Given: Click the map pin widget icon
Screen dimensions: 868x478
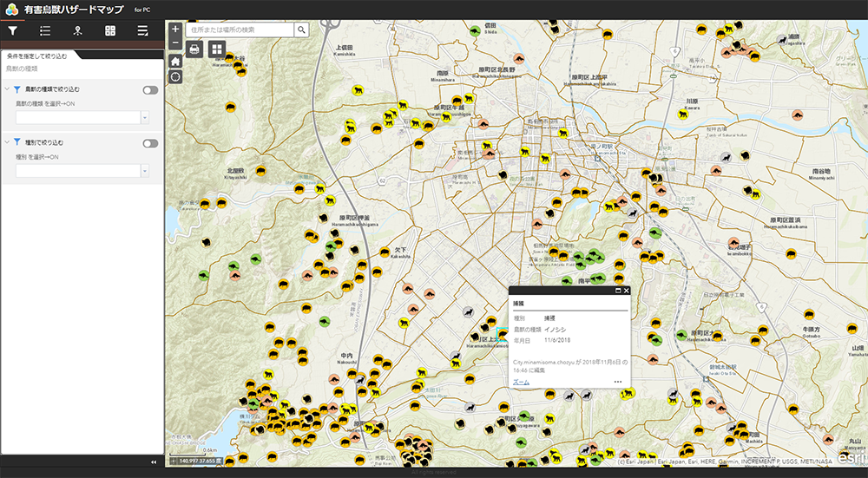Looking at the screenshot, I should (78, 30).
